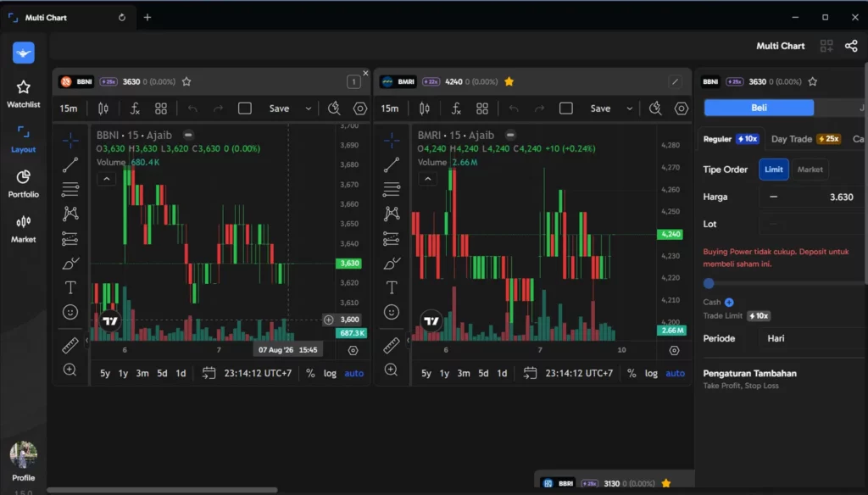
Task: Expand Save dropdown arrow on BBNI chart
Action: pyautogui.click(x=309, y=108)
